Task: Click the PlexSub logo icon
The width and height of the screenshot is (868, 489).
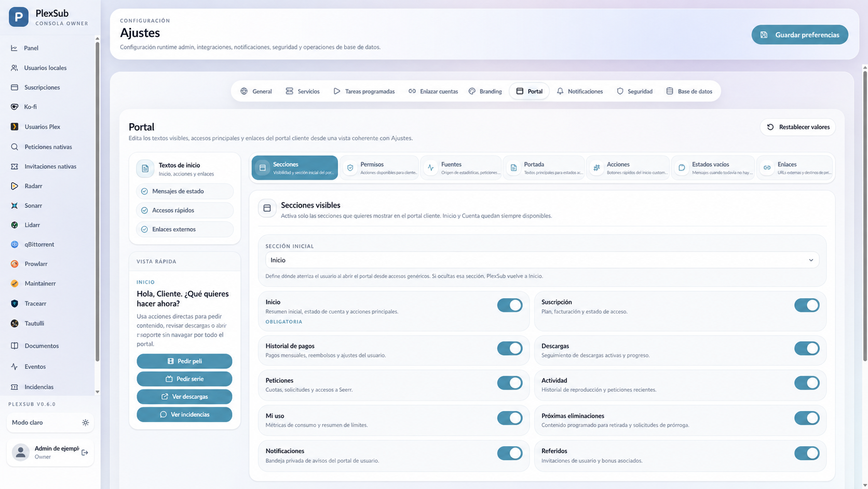Action: [x=19, y=17]
